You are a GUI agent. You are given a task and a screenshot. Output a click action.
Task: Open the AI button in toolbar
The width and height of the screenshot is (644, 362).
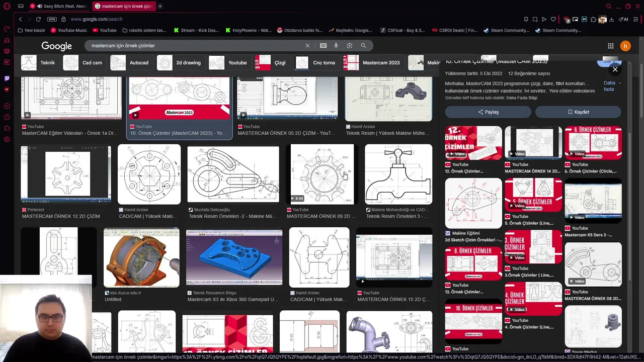point(624,19)
